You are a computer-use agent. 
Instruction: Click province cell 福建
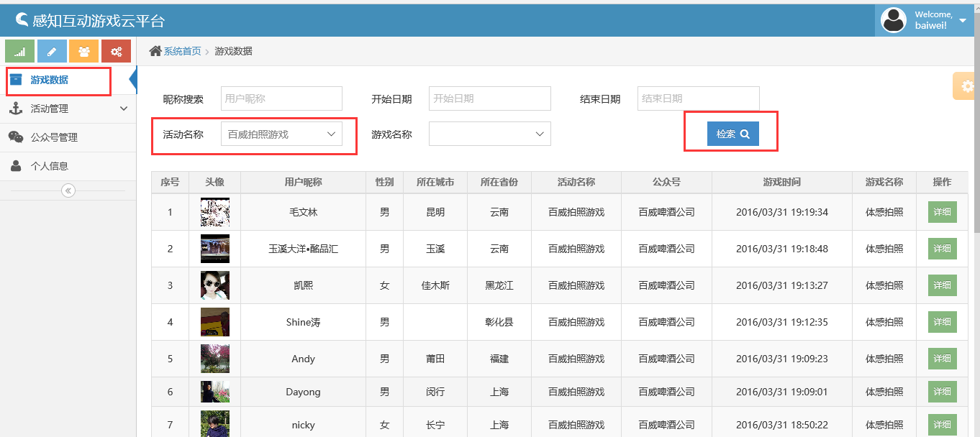499,359
